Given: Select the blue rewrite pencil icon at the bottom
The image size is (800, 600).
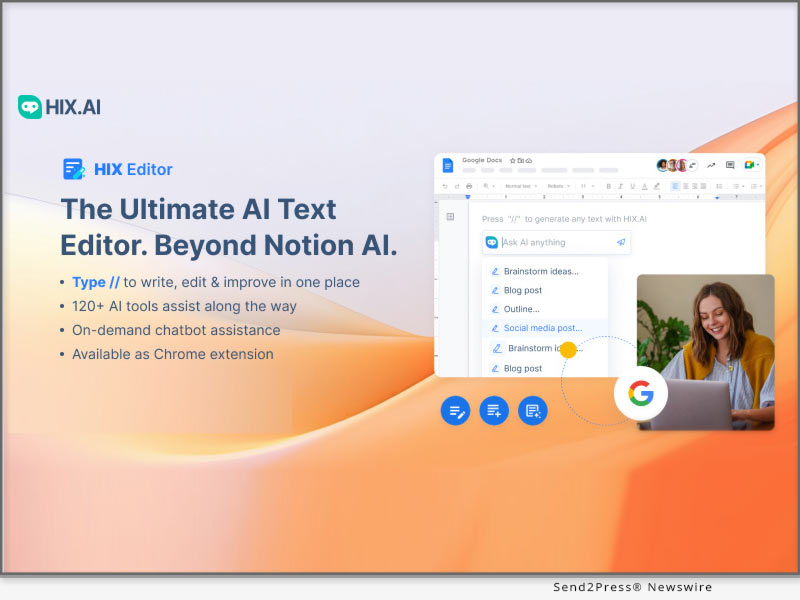Looking at the screenshot, I should 457,411.
